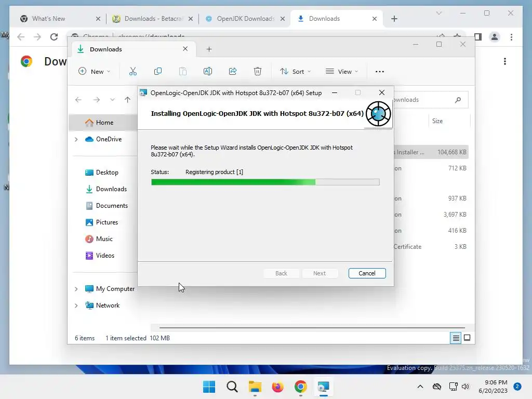Add a new File Explorer tab
Viewport: 532px width, 399px height.
click(x=209, y=49)
